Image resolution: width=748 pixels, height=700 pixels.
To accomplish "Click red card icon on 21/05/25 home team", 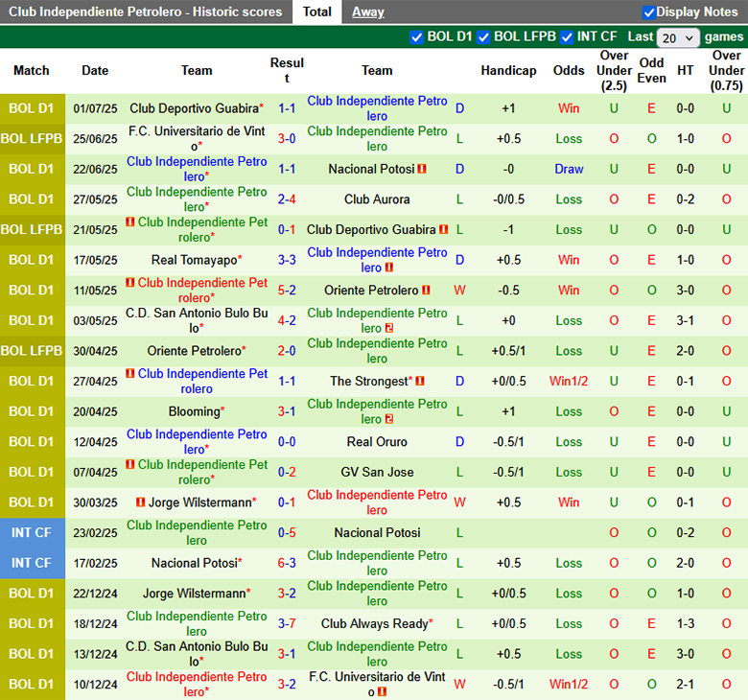I will 129,222.
